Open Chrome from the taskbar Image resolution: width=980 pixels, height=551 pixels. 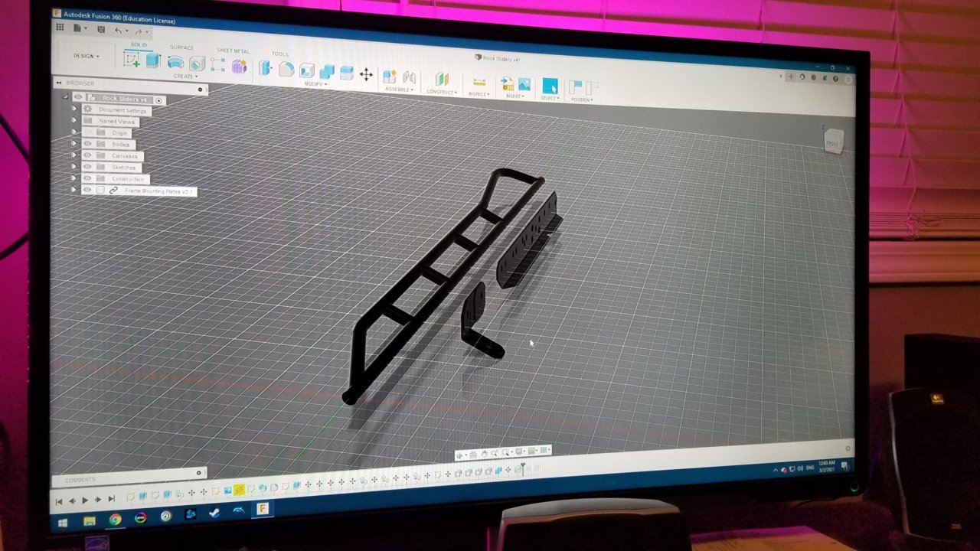click(x=115, y=519)
